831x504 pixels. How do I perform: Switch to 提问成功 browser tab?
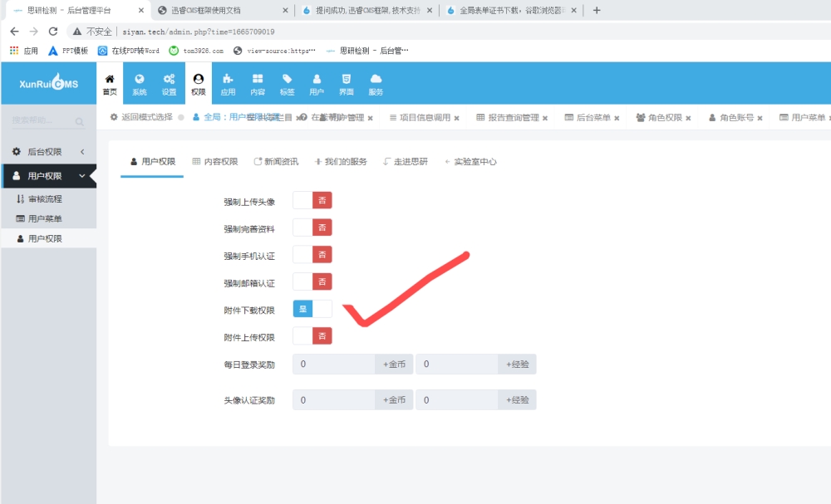pyautogui.click(x=367, y=10)
